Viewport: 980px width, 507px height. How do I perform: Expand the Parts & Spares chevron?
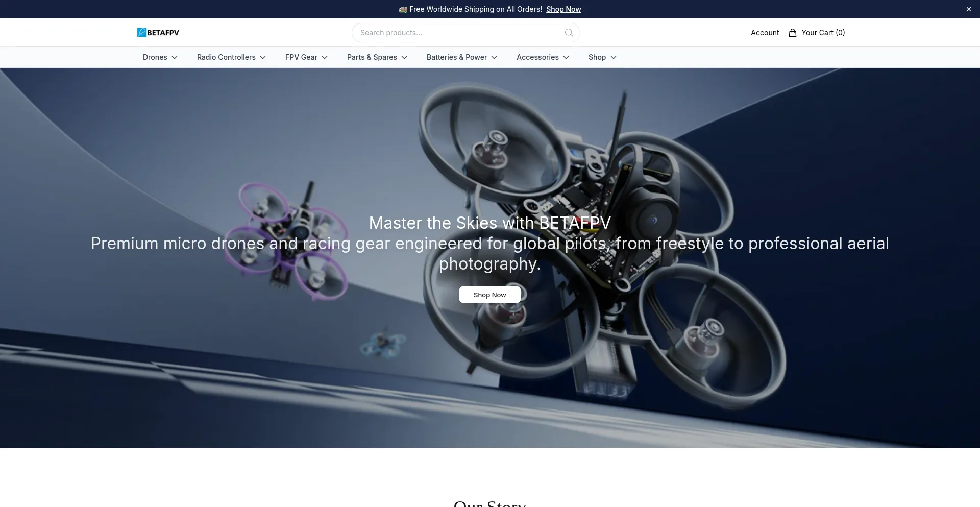click(x=404, y=57)
